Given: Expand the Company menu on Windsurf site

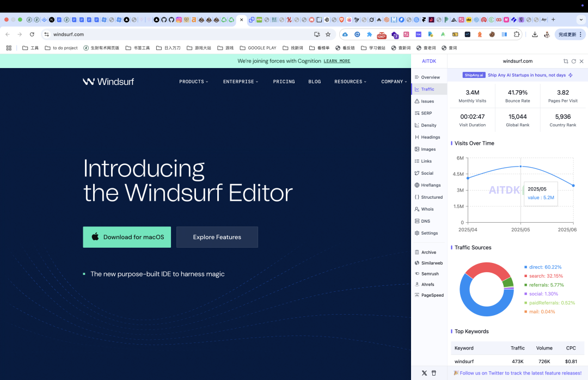Looking at the screenshot, I should pos(394,82).
